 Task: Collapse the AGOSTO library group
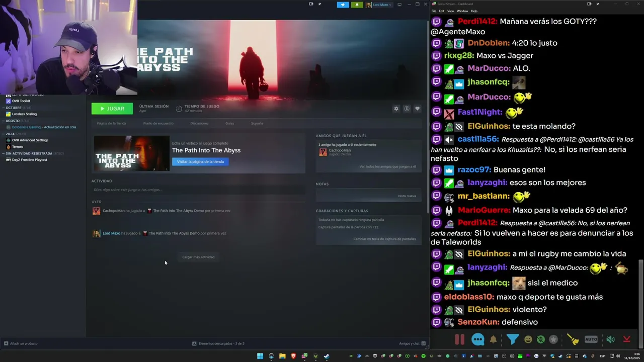pos(13,121)
